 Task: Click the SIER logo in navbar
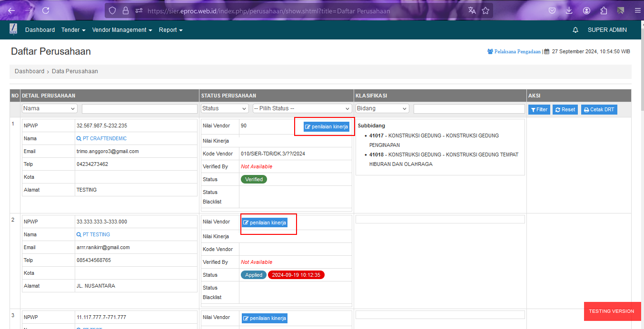pos(14,29)
